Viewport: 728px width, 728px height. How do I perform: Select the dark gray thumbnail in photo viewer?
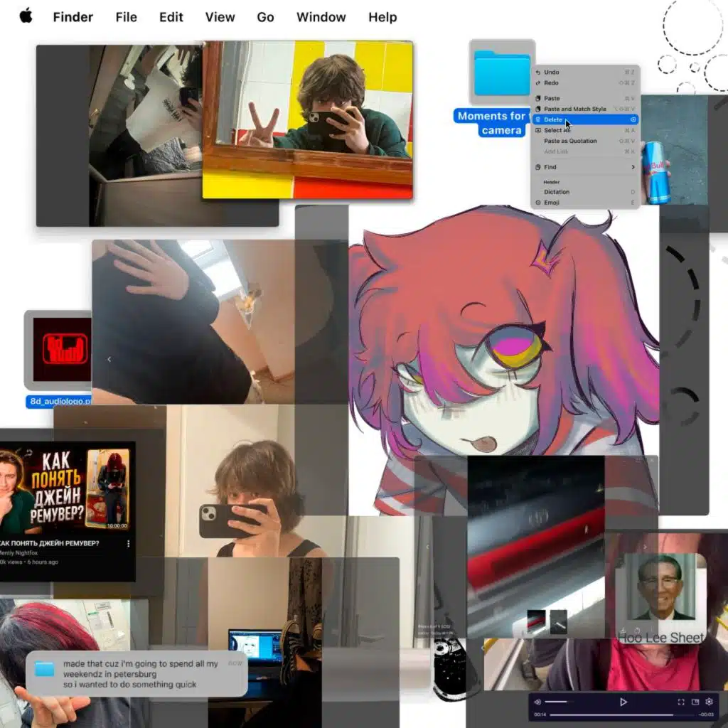pos(559,621)
